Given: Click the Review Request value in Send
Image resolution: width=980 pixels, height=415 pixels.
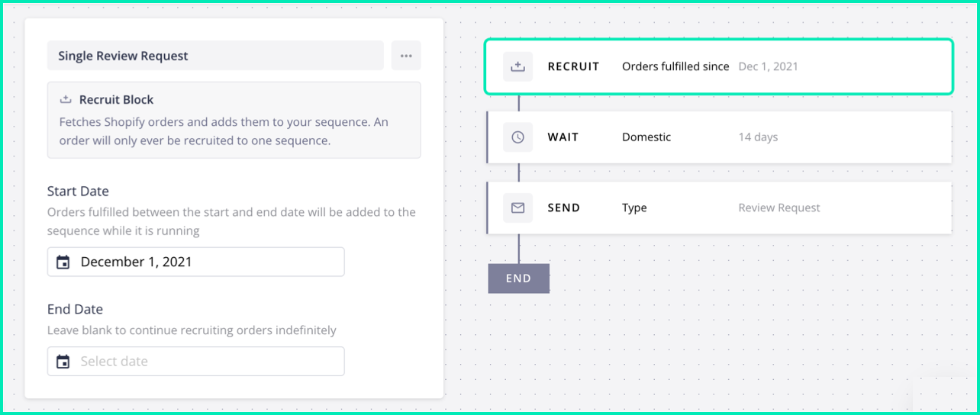Looking at the screenshot, I should point(779,207).
